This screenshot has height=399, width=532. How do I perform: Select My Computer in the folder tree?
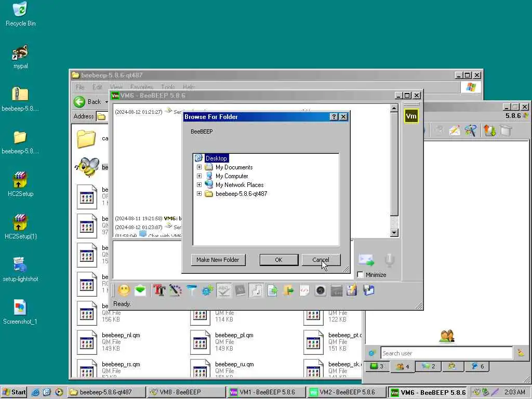(232, 176)
